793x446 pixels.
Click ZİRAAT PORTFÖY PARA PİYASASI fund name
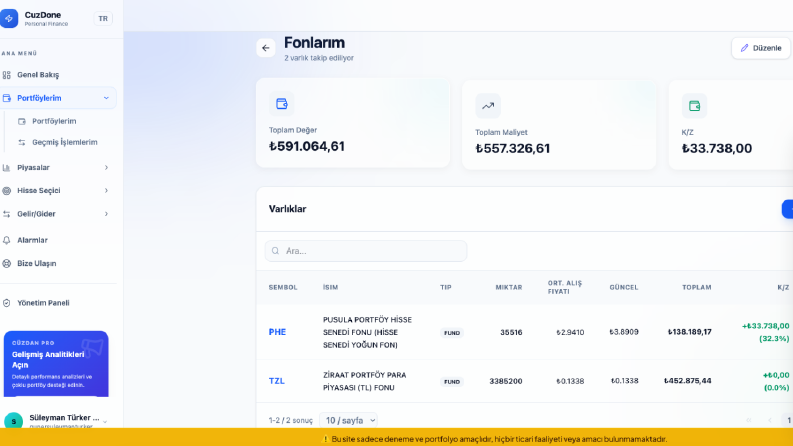coord(365,381)
